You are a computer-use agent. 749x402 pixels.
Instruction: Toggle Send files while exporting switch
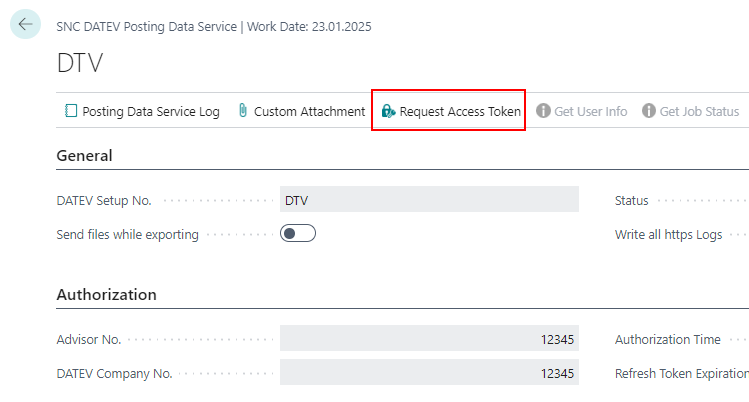click(298, 234)
